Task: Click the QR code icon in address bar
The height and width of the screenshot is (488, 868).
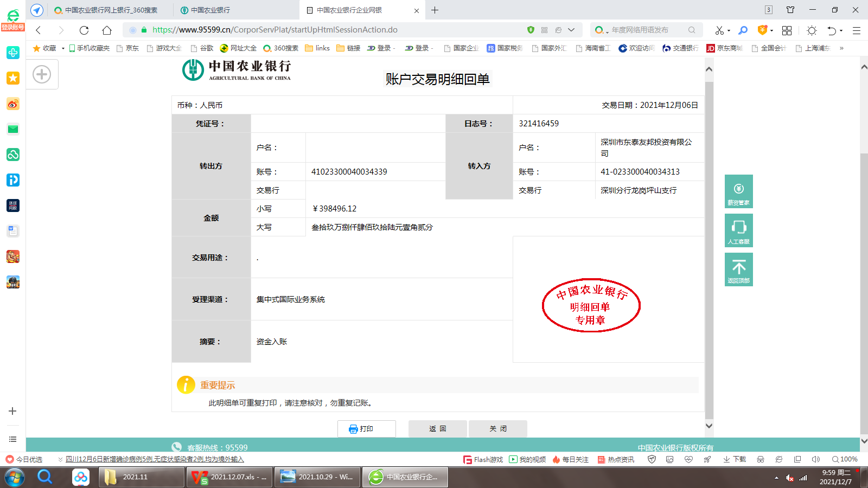Action: pos(544,30)
